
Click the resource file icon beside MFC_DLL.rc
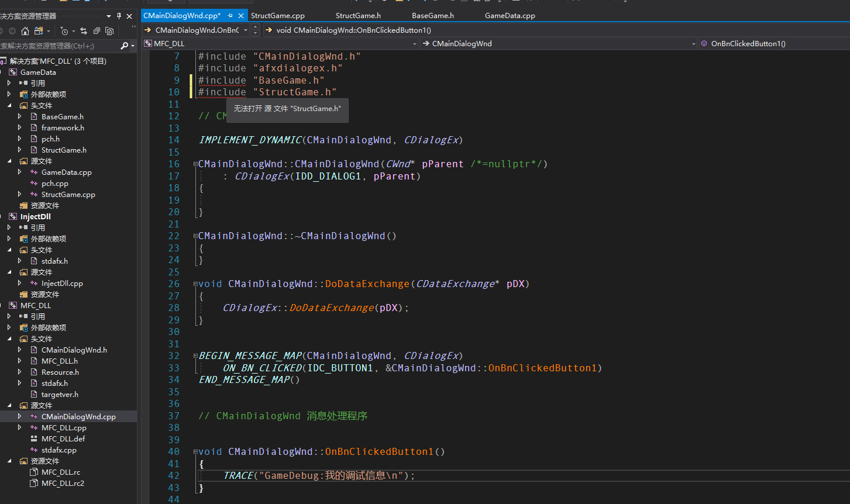34,472
